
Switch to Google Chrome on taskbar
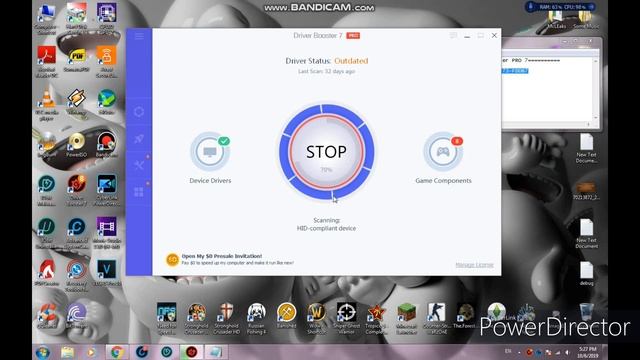tap(117, 352)
